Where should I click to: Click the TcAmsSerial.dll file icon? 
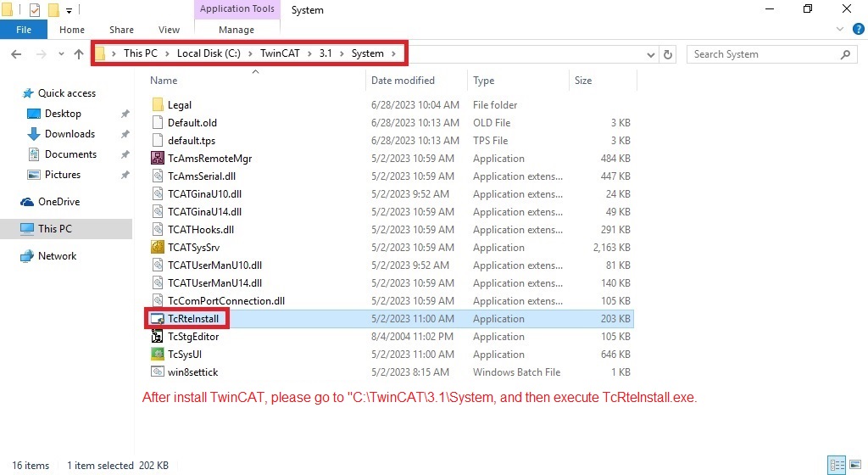158,176
